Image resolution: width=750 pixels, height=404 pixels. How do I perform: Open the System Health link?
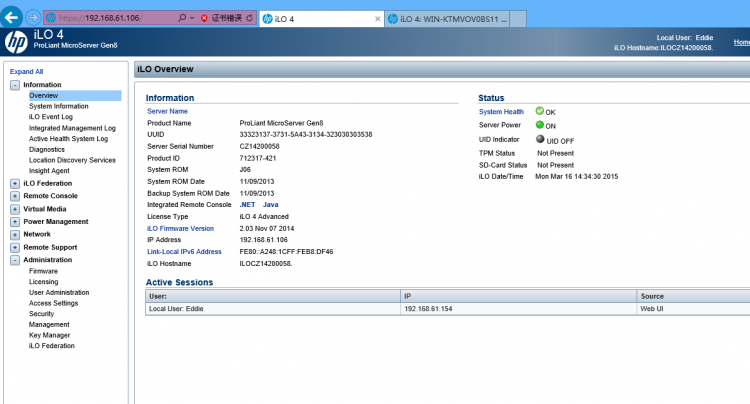(x=501, y=111)
